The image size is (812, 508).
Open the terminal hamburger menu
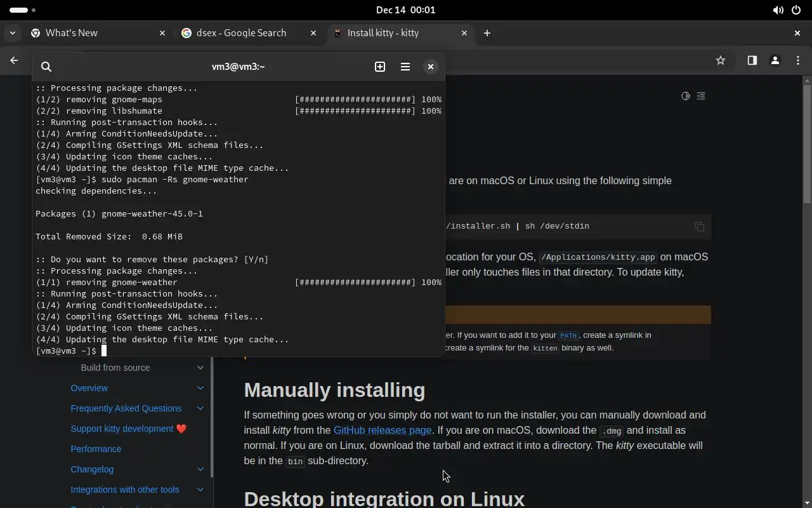[x=405, y=67]
